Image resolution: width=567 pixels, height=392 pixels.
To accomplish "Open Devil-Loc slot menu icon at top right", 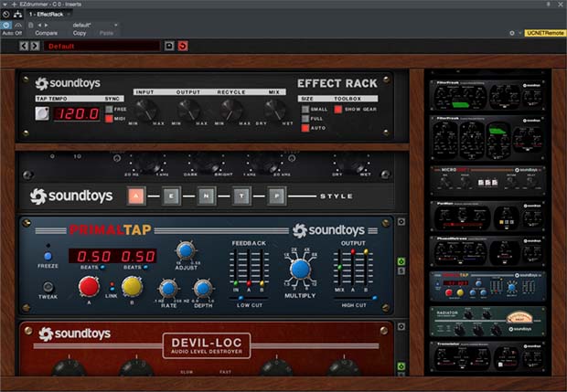I will click(x=401, y=326).
